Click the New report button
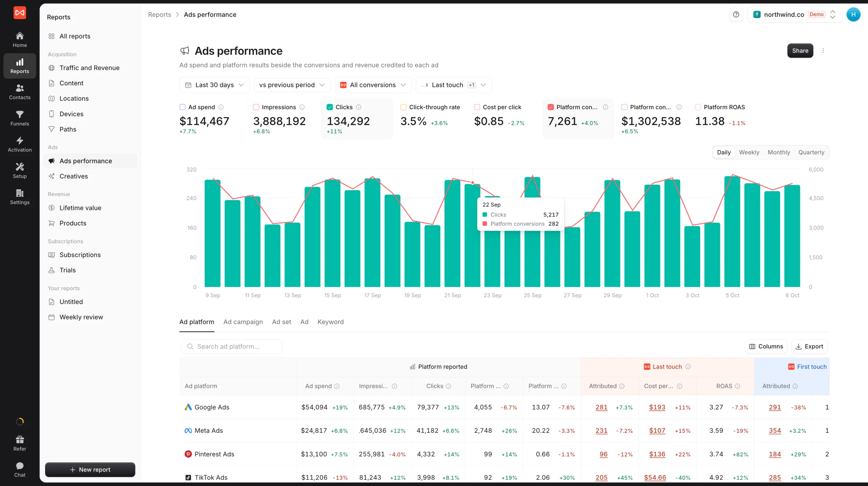The height and width of the screenshot is (486, 868). 90,469
